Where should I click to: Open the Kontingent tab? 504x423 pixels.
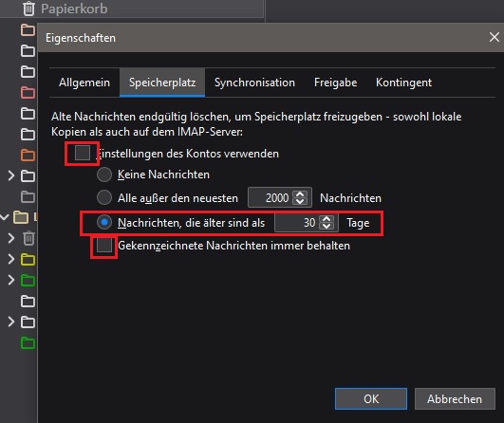(x=403, y=83)
